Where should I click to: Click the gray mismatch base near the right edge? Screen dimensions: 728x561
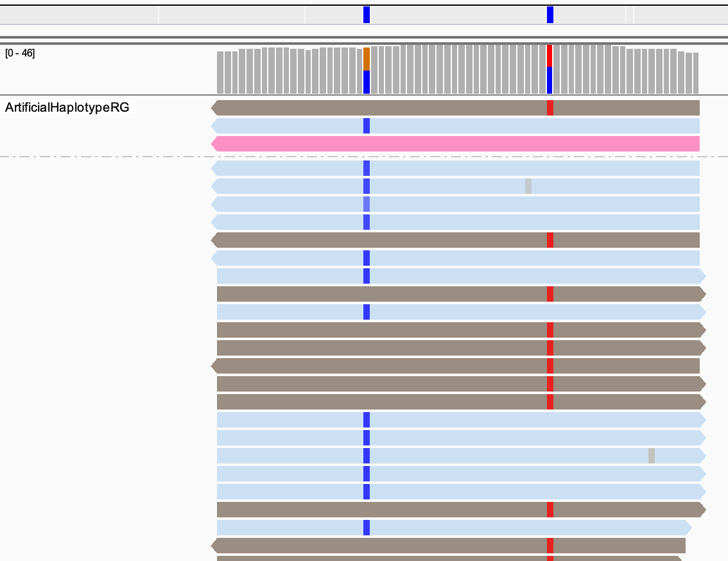(x=652, y=456)
